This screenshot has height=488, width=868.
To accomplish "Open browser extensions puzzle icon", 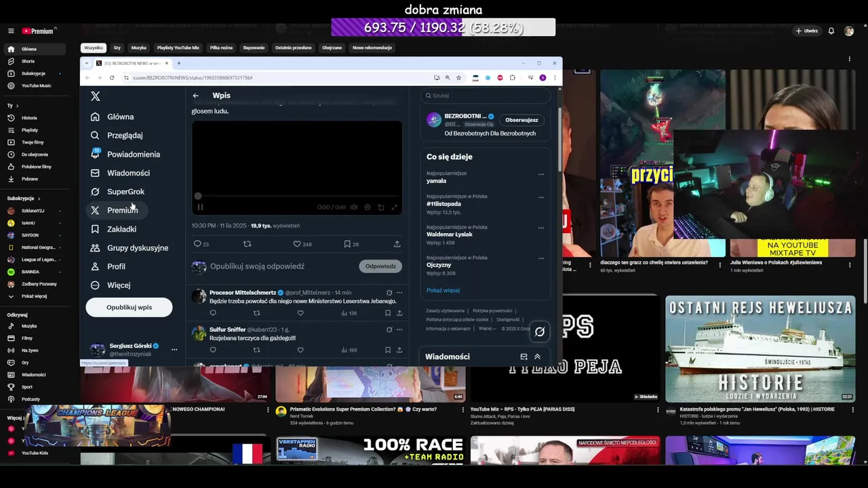I will [x=513, y=78].
